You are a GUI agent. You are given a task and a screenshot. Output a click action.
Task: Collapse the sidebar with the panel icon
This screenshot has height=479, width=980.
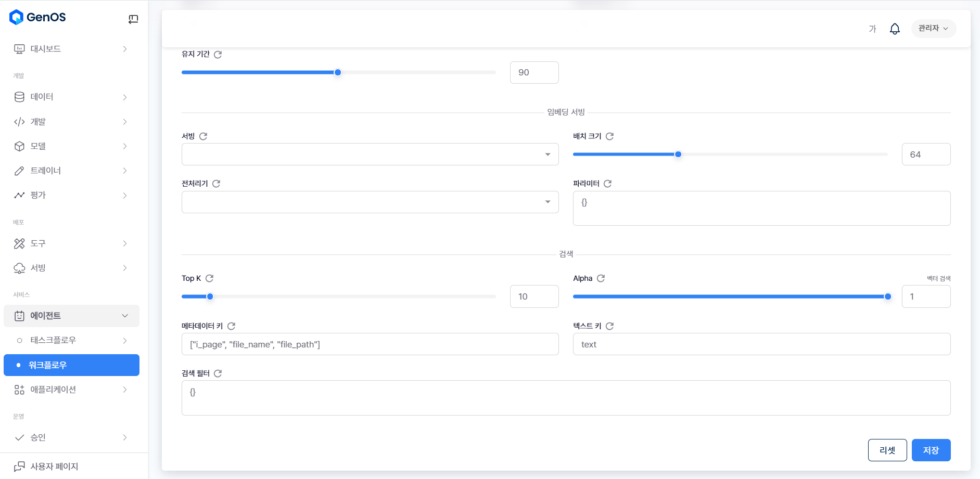click(133, 19)
